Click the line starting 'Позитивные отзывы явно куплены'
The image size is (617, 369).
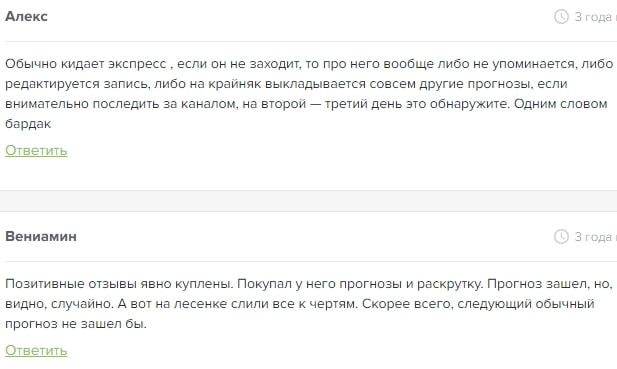[309, 284]
